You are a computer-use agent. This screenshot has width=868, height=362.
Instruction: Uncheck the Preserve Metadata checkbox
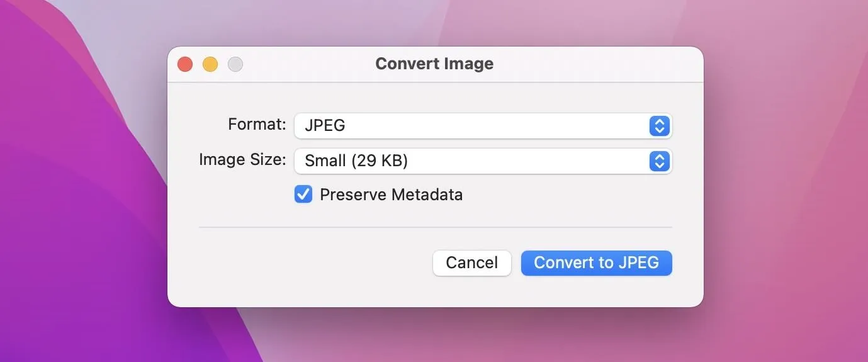(x=303, y=195)
